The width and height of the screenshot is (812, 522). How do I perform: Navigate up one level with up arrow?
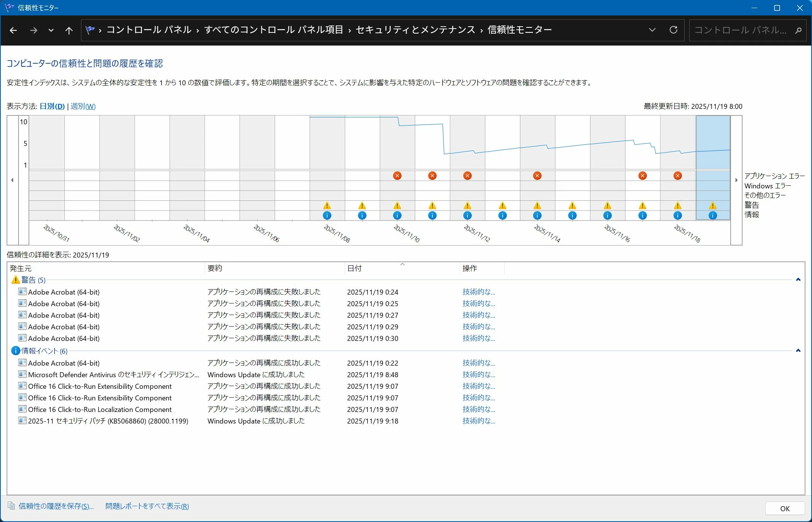click(69, 30)
